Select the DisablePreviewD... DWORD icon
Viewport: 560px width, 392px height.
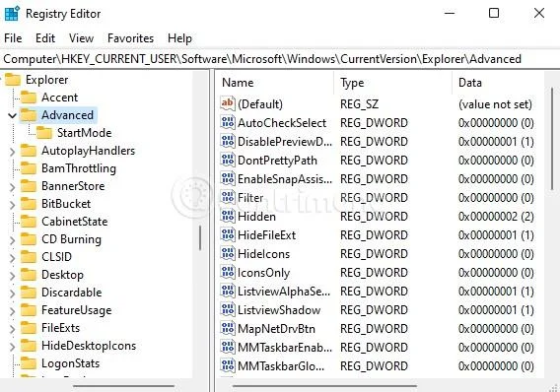coord(228,141)
